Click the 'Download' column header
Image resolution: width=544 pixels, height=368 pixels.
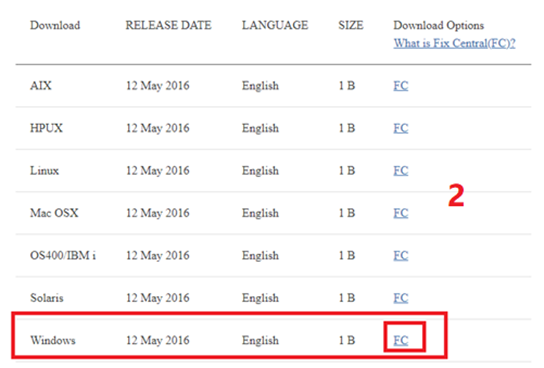coord(55,25)
